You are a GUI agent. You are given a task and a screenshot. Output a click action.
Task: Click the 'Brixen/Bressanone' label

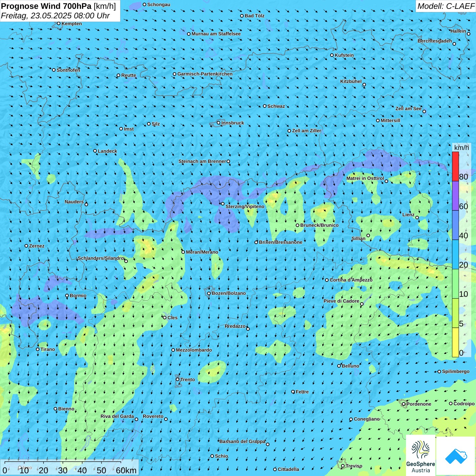point(280,242)
